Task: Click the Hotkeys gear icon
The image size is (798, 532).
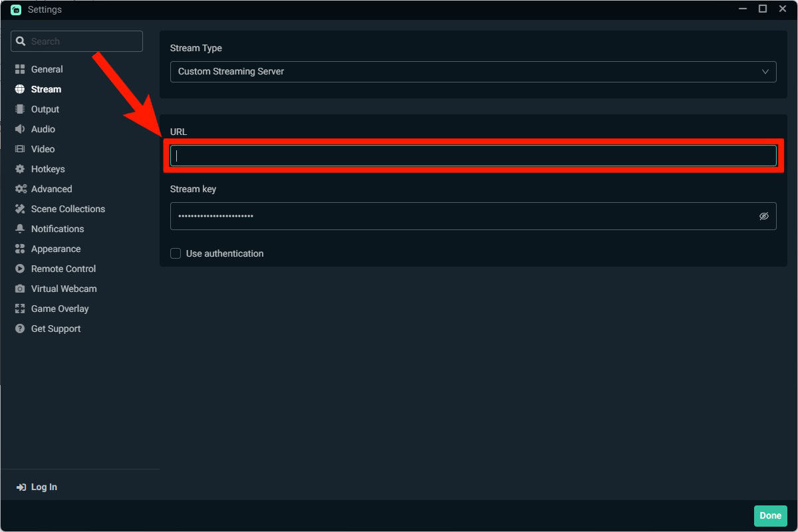Action: click(x=19, y=168)
